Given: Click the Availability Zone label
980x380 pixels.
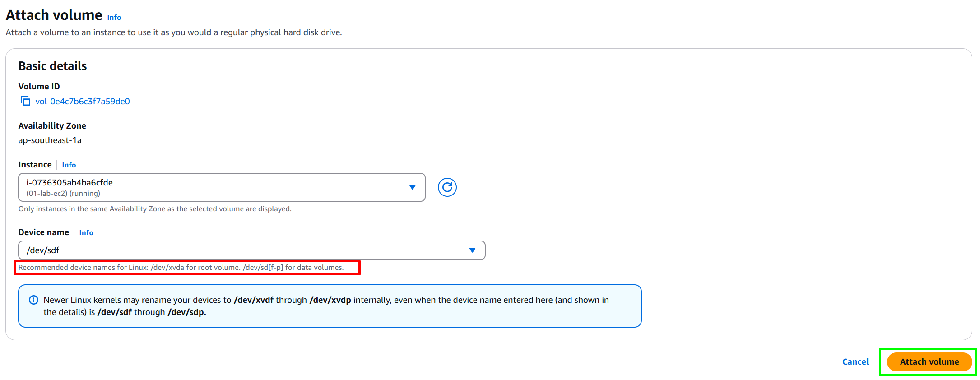Looking at the screenshot, I should (52, 125).
